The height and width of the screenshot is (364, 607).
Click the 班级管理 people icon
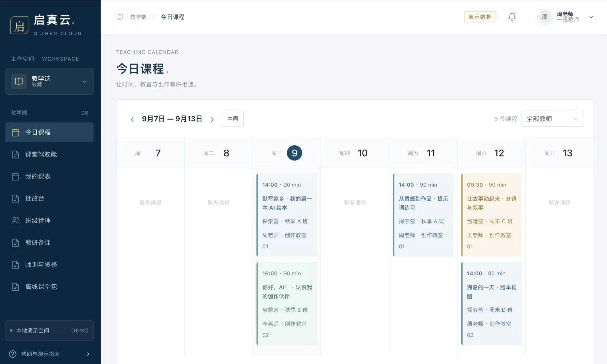16,221
